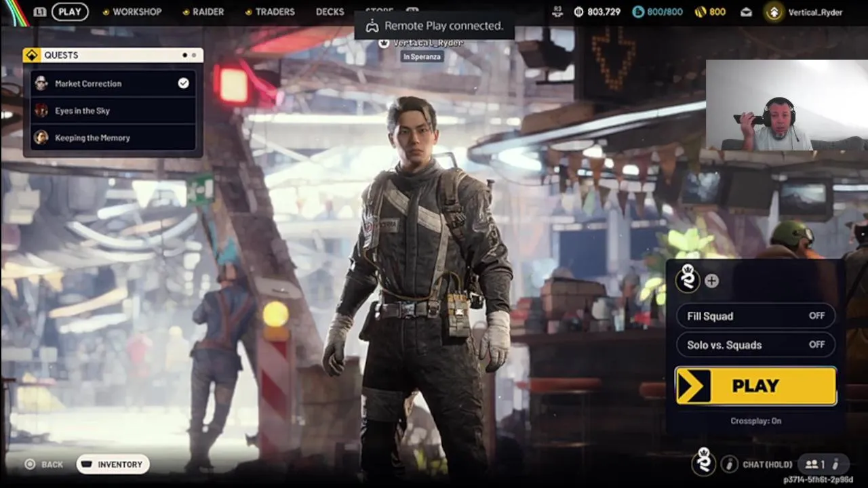The height and width of the screenshot is (488, 868).
Task: Click the coin currency balance 803,729
Action: point(597,12)
